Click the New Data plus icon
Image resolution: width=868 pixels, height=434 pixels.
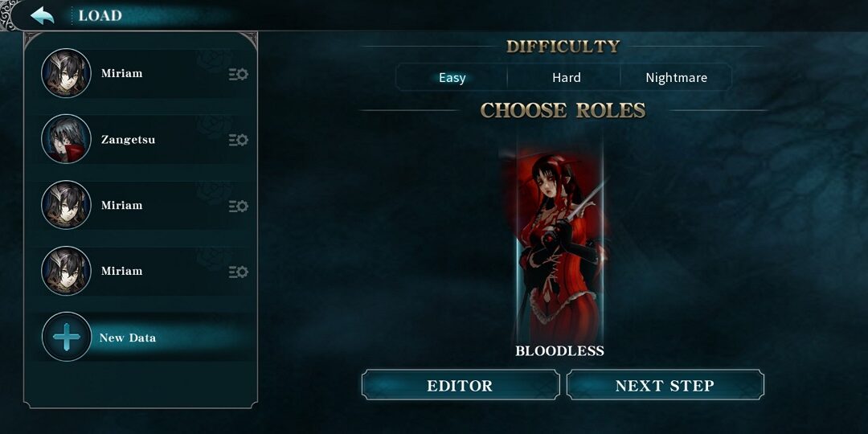67,337
